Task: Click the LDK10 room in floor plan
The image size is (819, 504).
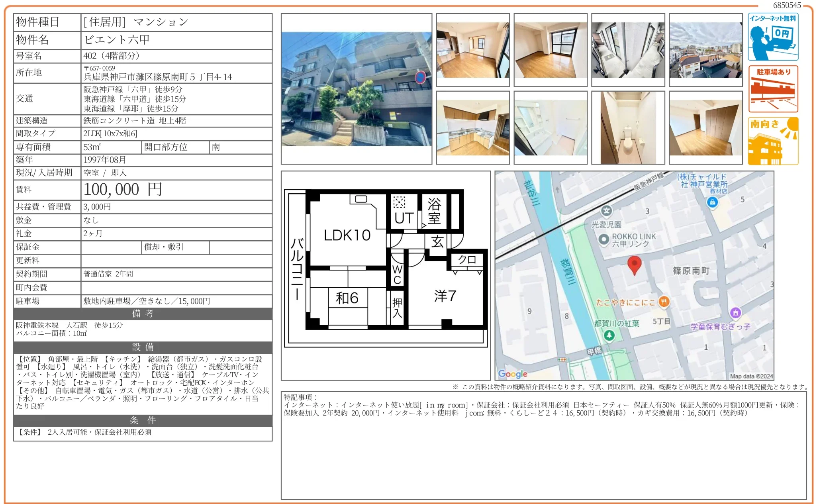Action: click(347, 235)
